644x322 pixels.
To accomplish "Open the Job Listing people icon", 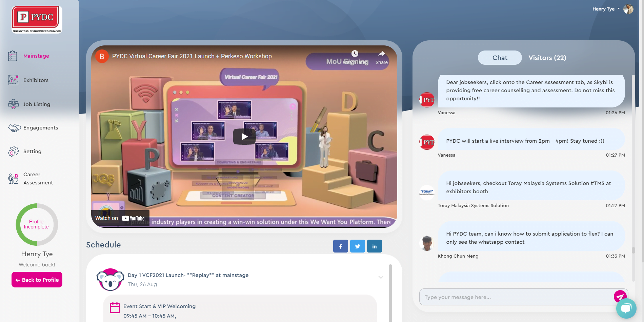I will coord(13,104).
